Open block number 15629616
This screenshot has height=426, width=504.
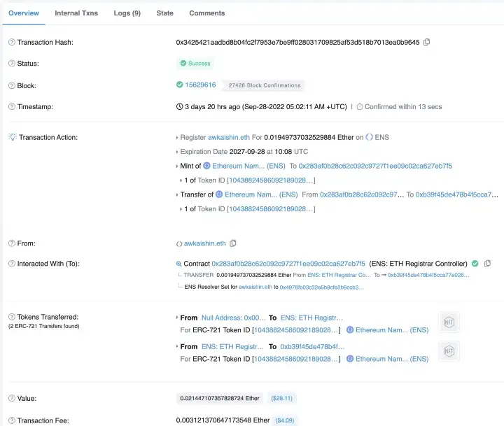click(x=199, y=85)
